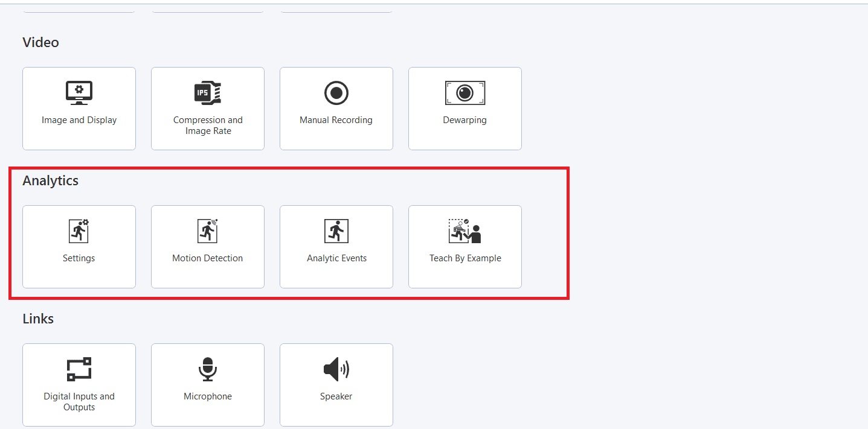Go to the "Dewarping" text label
The image size is (868, 429).
465,120
